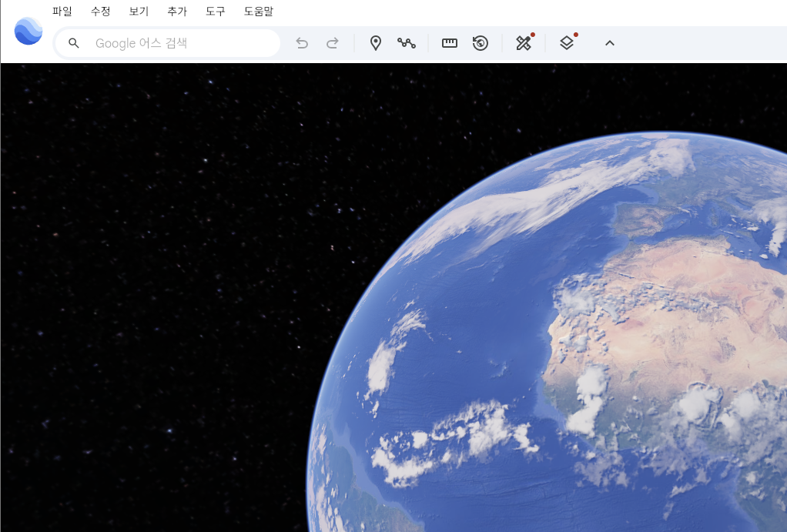Open the 파일 menu
Image resolution: width=787 pixels, height=532 pixels.
[x=62, y=11]
